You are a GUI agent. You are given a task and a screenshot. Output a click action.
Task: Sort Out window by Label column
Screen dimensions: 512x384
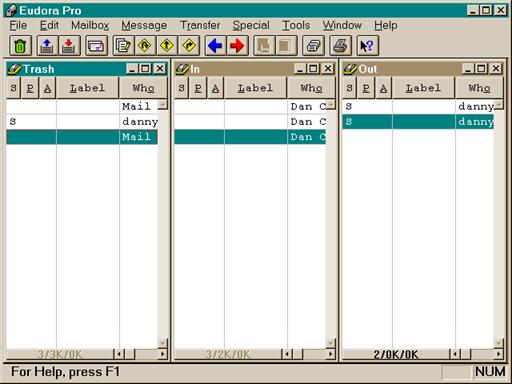(424, 88)
